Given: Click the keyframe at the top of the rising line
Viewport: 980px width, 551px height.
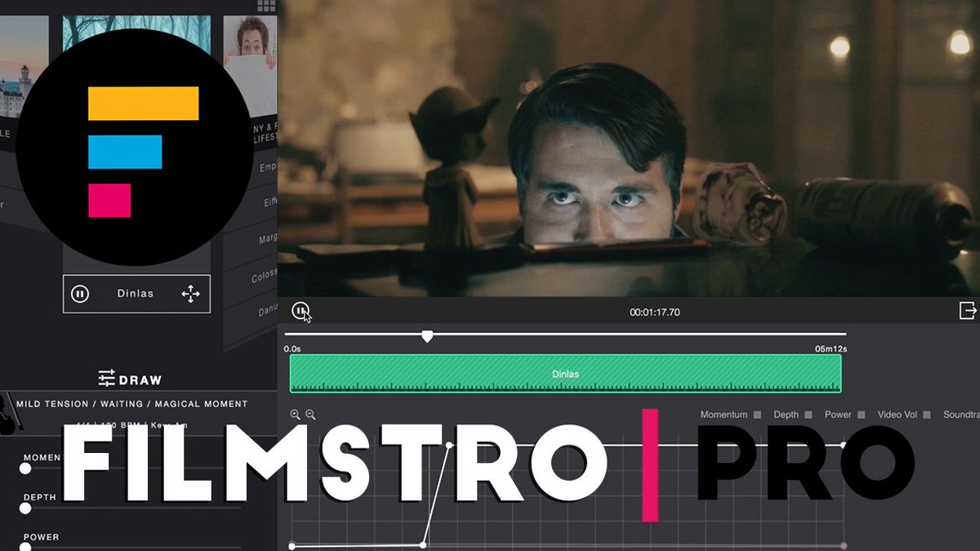Looking at the screenshot, I should 449,445.
